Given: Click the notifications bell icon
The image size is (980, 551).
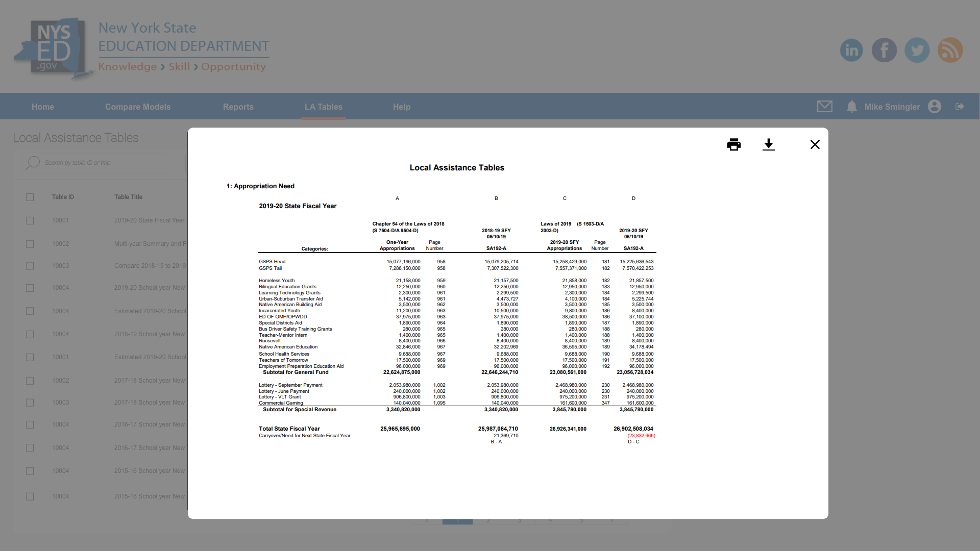Looking at the screenshot, I should pyautogui.click(x=851, y=107).
